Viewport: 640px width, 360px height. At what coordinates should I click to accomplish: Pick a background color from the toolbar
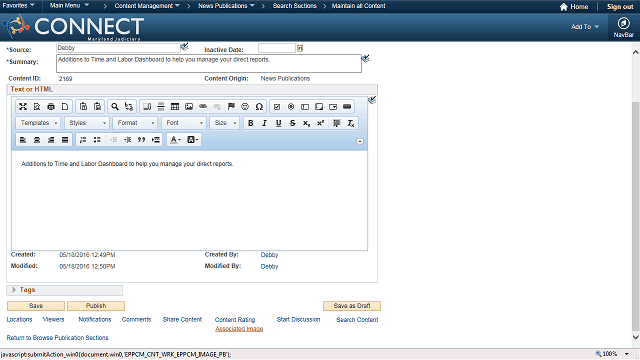(x=192, y=140)
